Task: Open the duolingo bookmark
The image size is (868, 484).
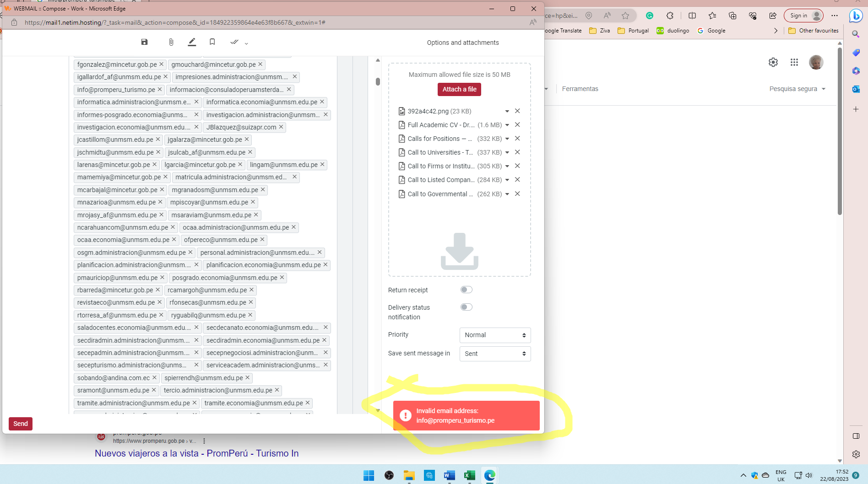Action: click(x=673, y=31)
